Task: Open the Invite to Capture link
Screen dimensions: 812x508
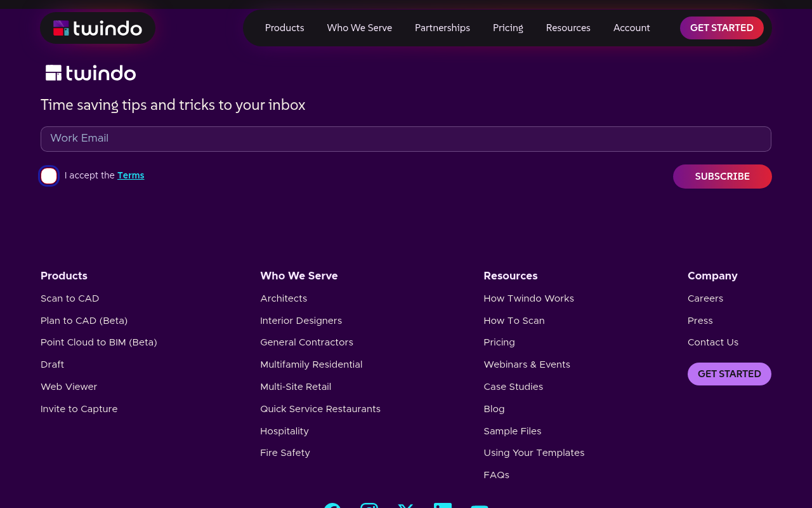Action: (79, 409)
